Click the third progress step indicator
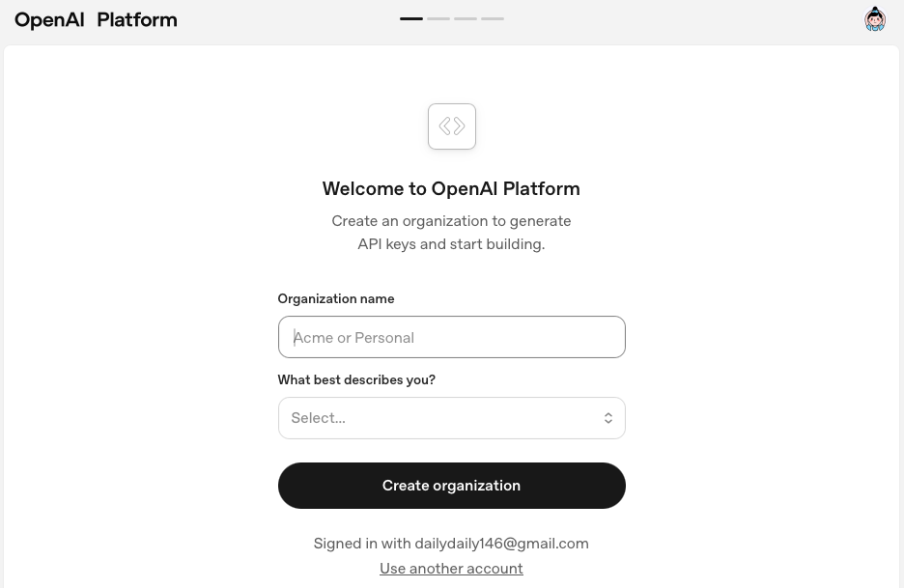The height and width of the screenshot is (588, 904). click(466, 18)
